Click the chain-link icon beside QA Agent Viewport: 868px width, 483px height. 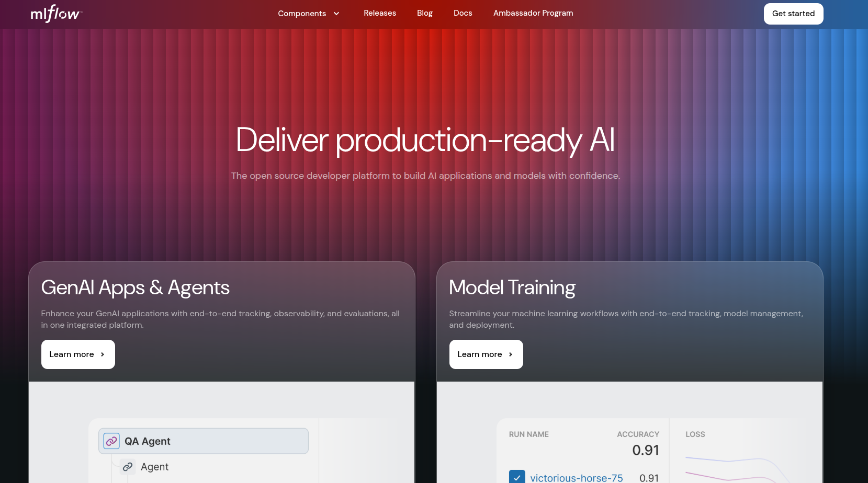111,441
